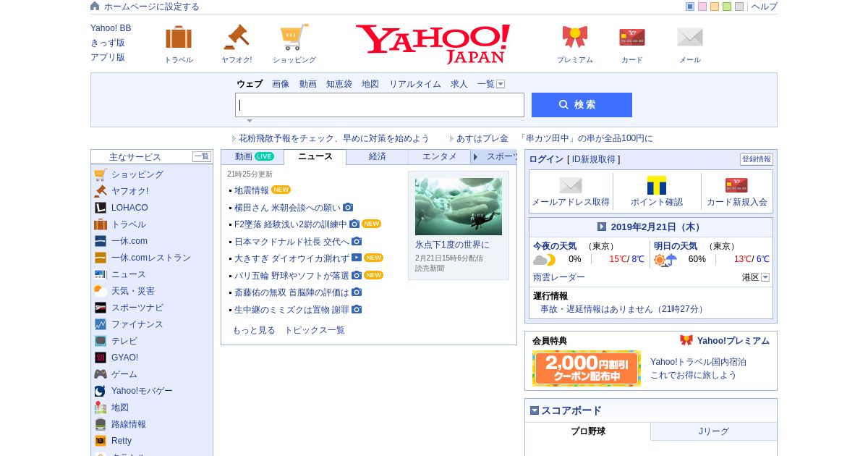Open the Mail envelope icon in header

tap(690, 37)
